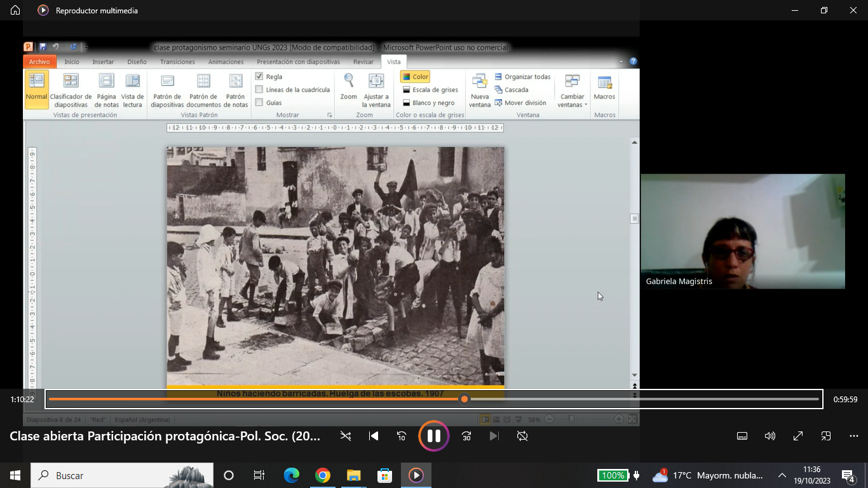Open Vista de lectura
The image size is (868, 488).
pos(133,90)
